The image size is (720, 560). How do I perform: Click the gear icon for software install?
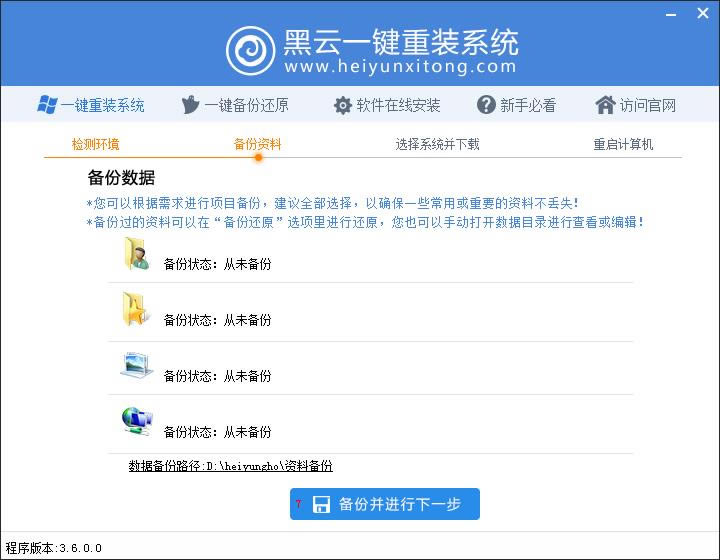tap(343, 105)
